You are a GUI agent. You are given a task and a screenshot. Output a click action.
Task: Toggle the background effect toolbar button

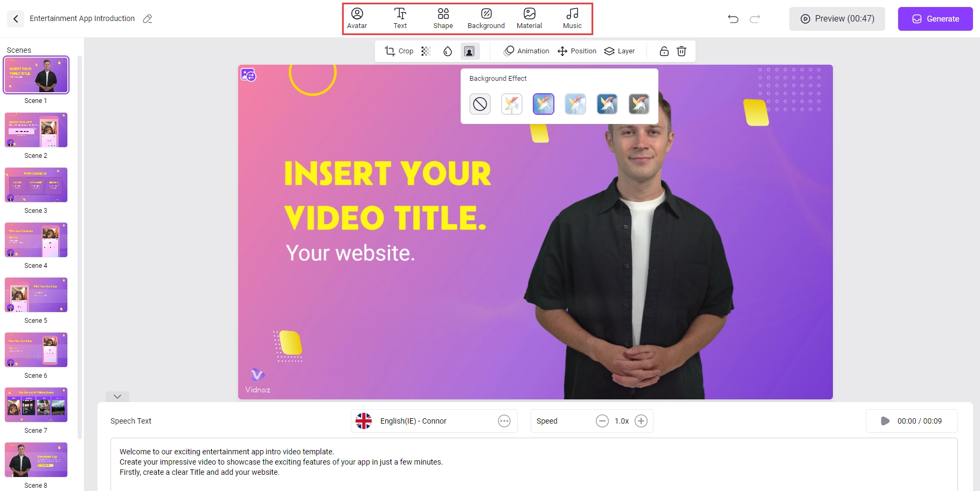coord(469,51)
